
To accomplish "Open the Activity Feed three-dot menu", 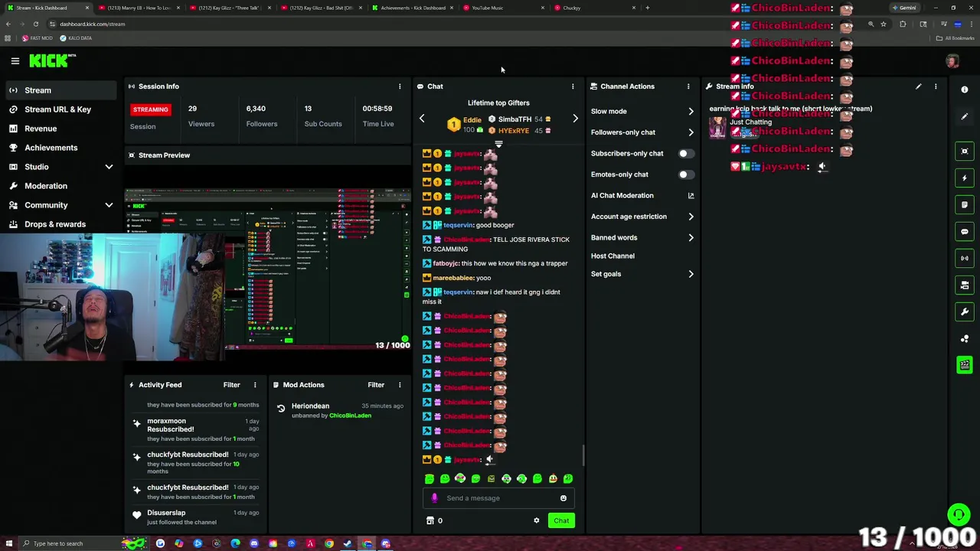I will point(255,385).
